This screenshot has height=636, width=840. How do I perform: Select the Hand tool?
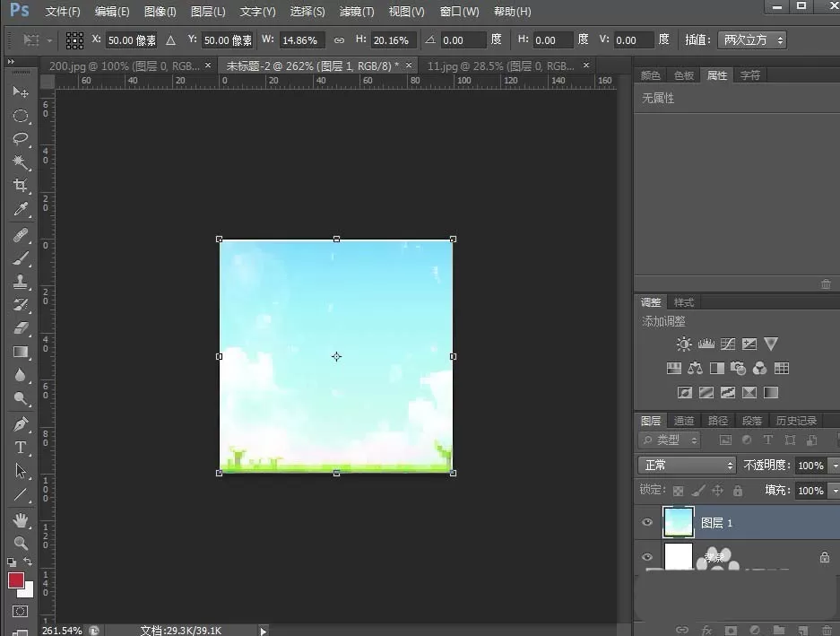[x=21, y=520]
